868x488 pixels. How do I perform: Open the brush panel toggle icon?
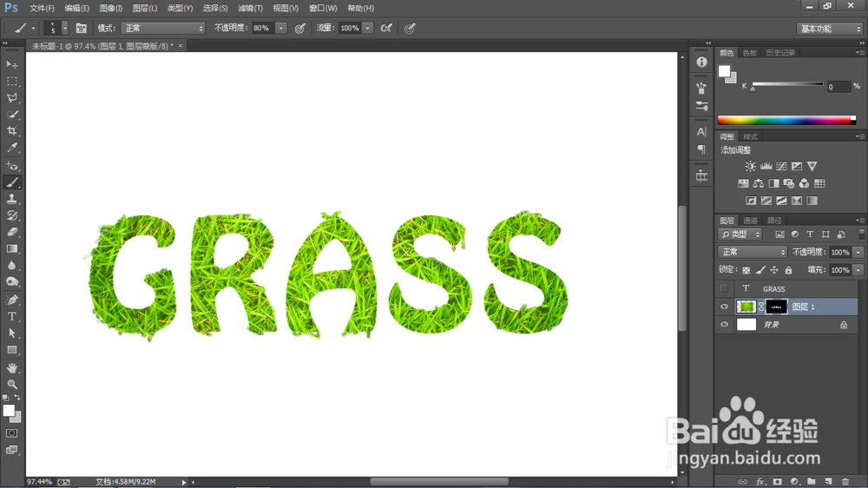coord(81,29)
